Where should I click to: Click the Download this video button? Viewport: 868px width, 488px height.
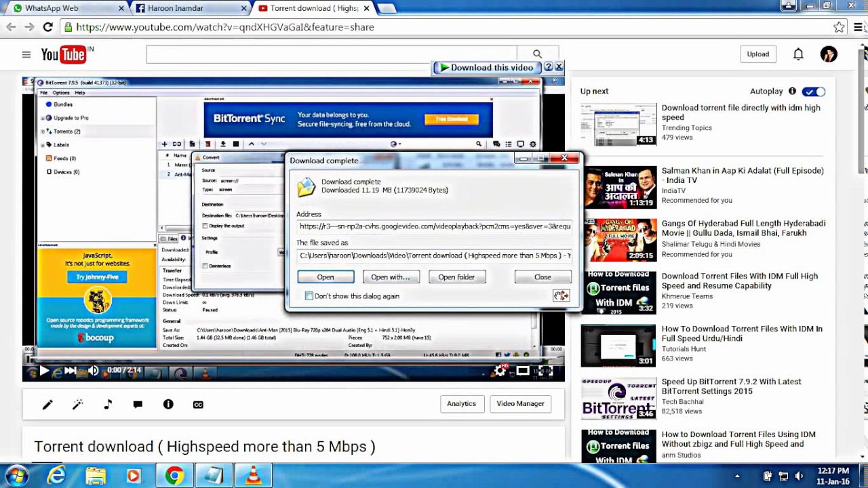point(486,67)
